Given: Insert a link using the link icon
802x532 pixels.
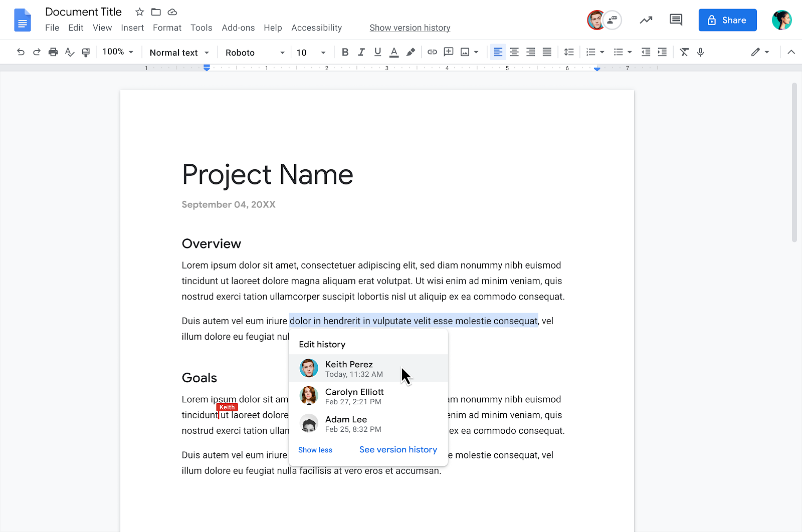Looking at the screenshot, I should coord(432,52).
